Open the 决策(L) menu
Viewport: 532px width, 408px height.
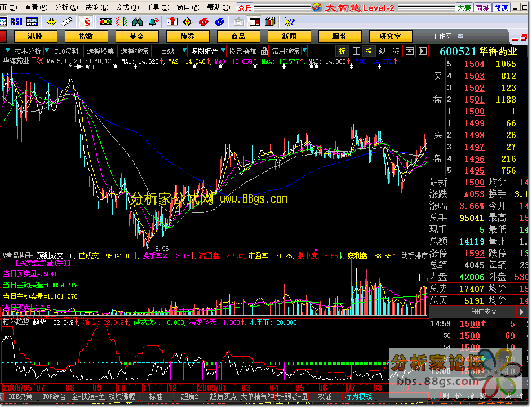[97, 7]
